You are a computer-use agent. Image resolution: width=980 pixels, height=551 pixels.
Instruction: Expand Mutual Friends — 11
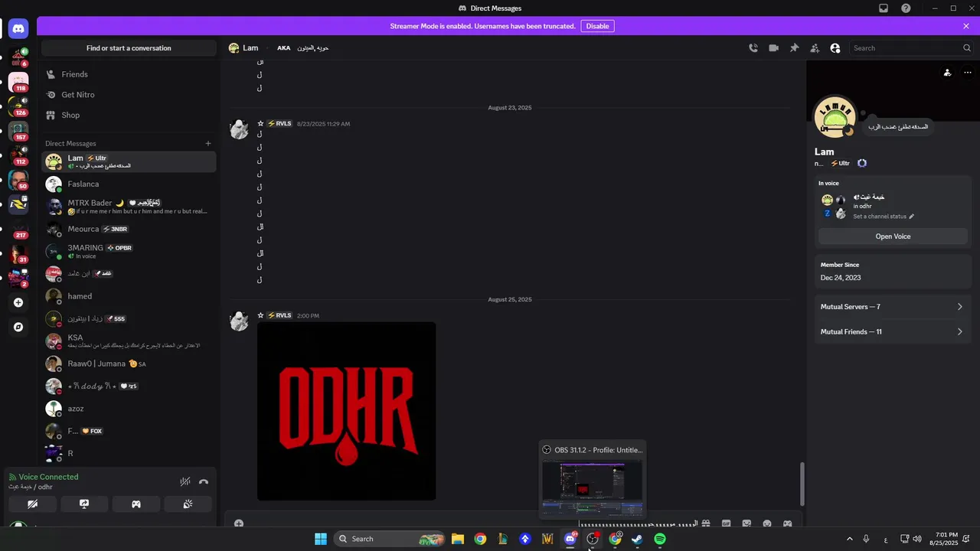click(x=893, y=332)
